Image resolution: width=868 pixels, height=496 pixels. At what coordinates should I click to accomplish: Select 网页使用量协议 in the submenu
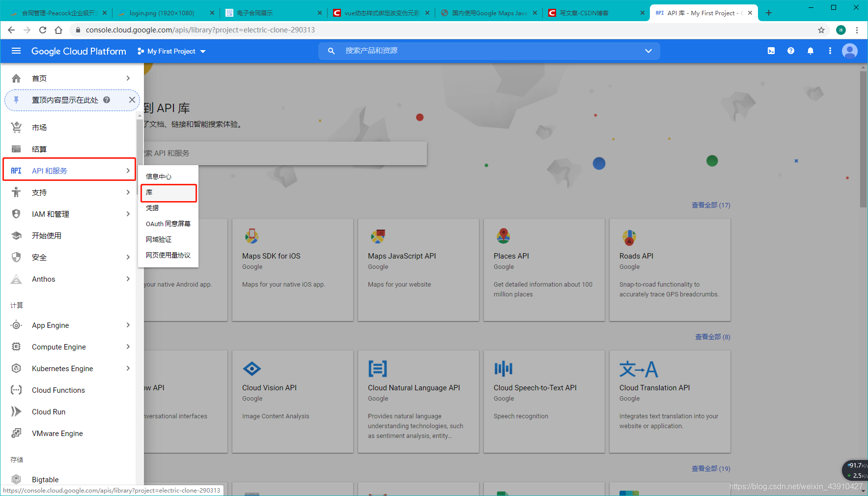(x=168, y=255)
